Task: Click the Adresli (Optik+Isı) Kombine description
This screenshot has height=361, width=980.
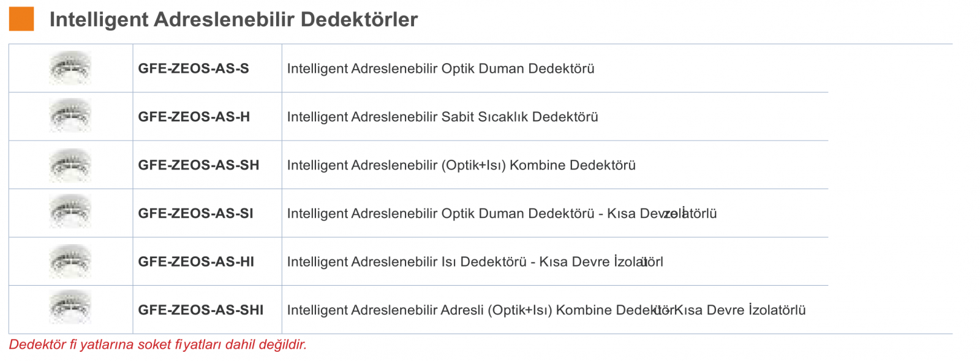Action: tap(546, 310)
